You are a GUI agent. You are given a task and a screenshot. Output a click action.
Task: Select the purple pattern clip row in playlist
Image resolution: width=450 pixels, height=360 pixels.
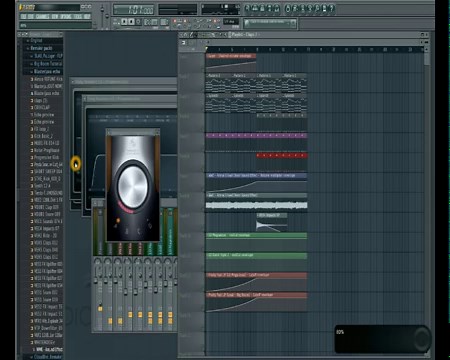[256, 136]
